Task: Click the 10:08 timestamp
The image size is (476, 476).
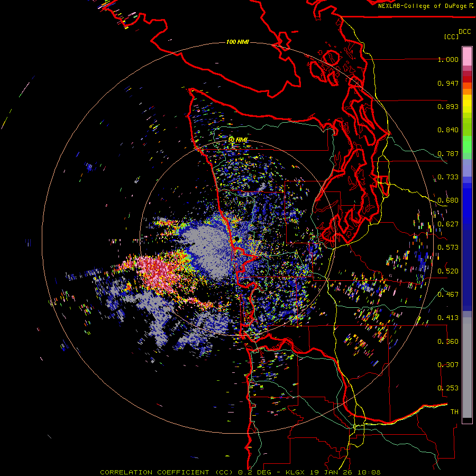Action: click(x=369, y=472)
